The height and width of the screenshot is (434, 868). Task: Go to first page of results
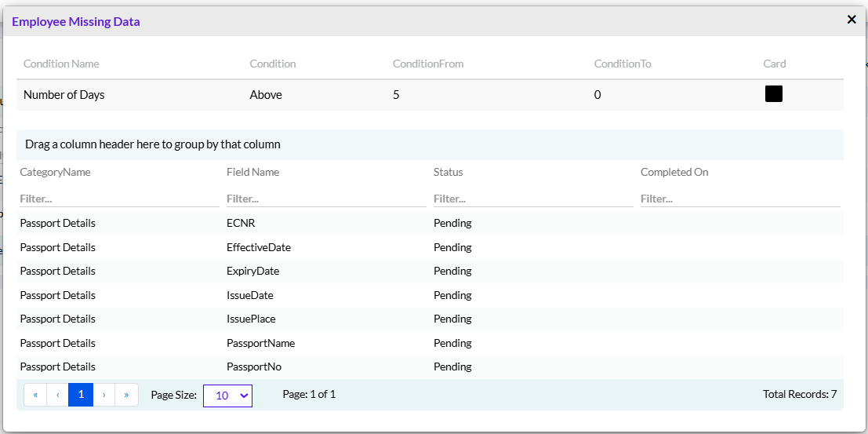click(35, 395)
